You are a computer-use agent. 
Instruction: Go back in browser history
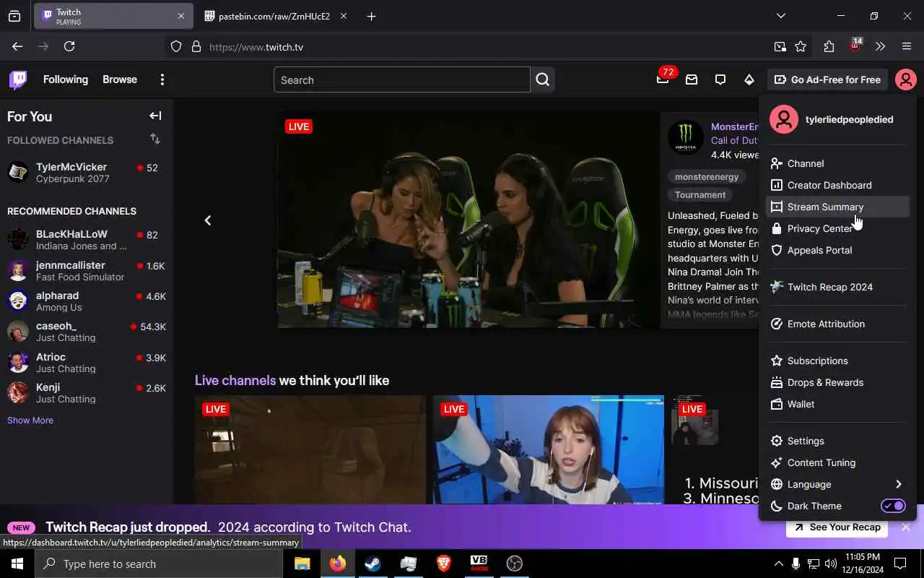click(17, 46)
